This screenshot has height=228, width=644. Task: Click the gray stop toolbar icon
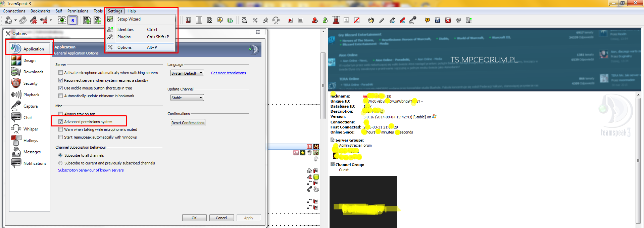pos(301,21)
